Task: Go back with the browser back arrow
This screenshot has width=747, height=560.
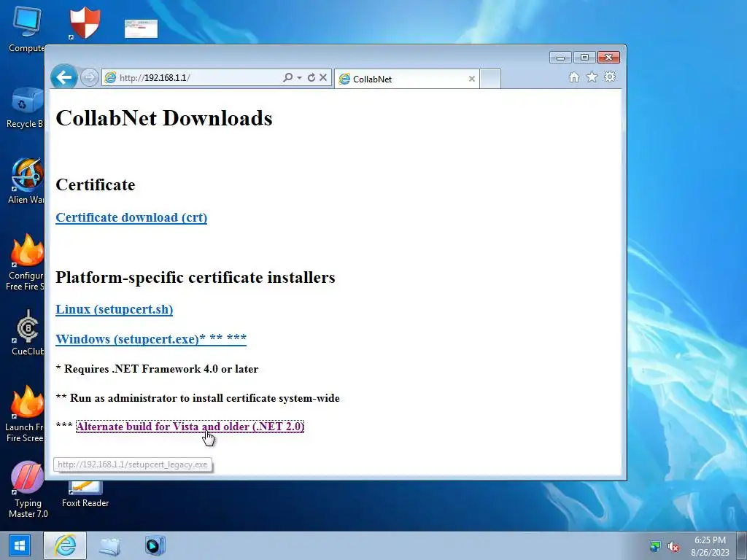Action: click(64, 77)
